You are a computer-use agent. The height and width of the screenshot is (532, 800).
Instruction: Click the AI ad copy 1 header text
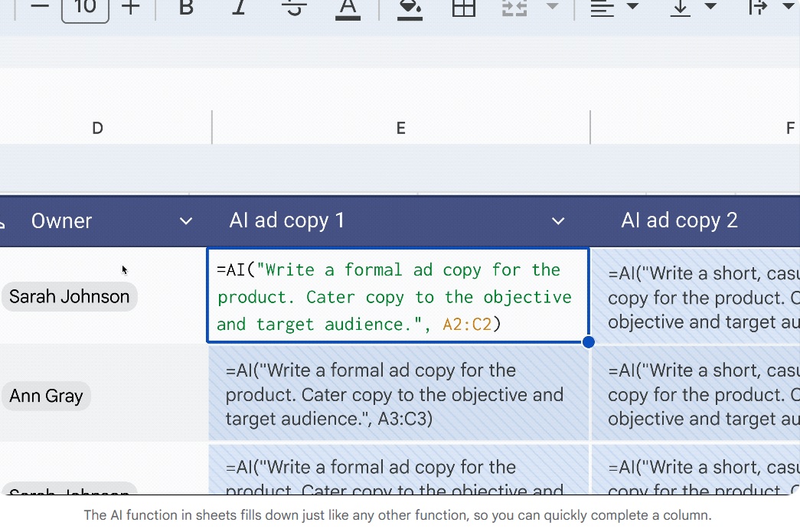(x=287, y=220)
